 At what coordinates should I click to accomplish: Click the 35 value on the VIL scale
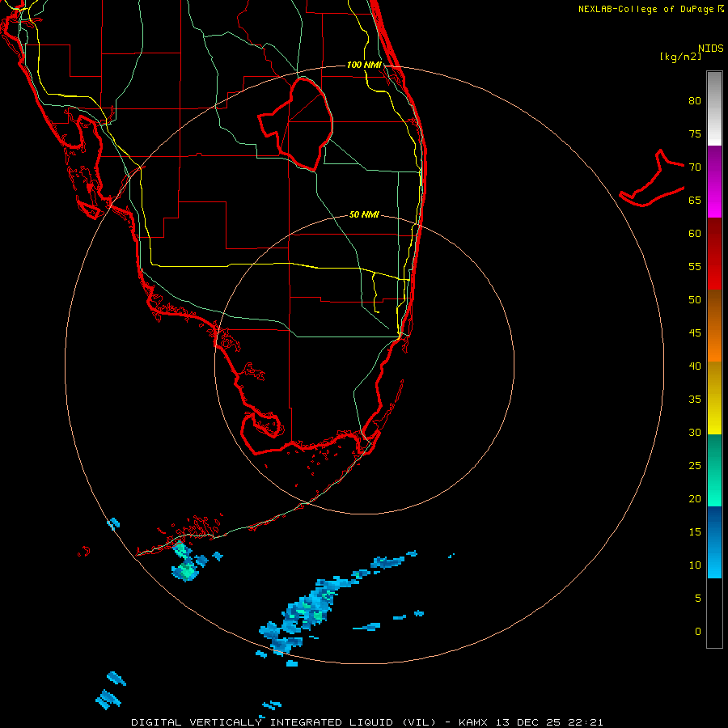pos(695,400)
